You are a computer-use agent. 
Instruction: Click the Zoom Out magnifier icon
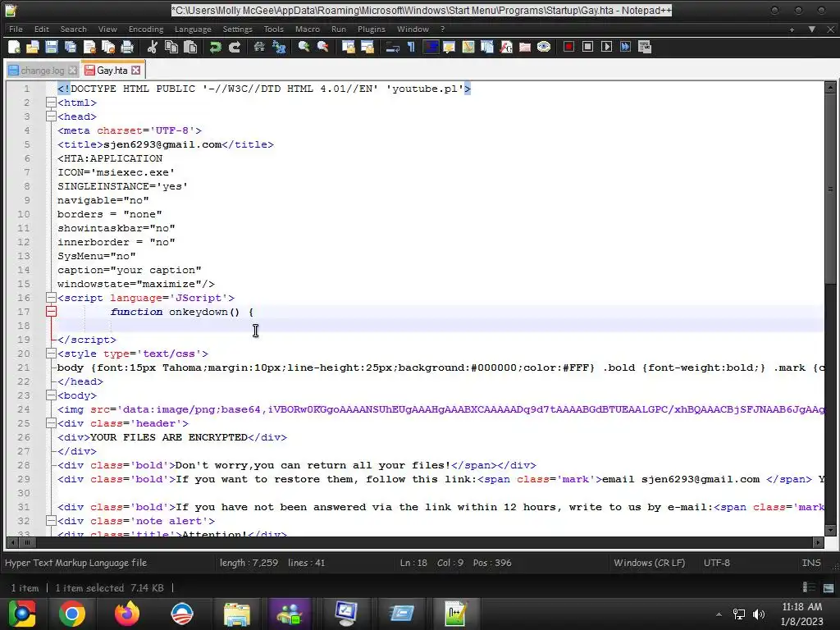click(322, 47)
